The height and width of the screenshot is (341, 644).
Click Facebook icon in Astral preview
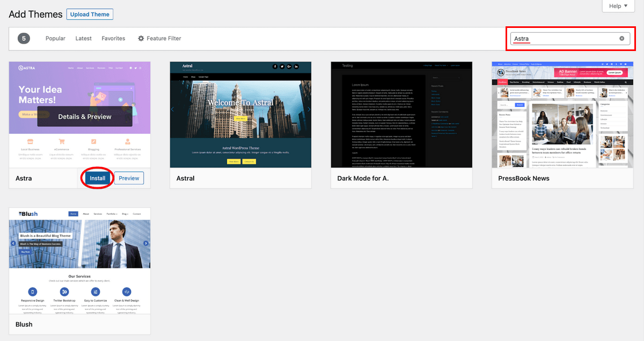pos(275,67)
